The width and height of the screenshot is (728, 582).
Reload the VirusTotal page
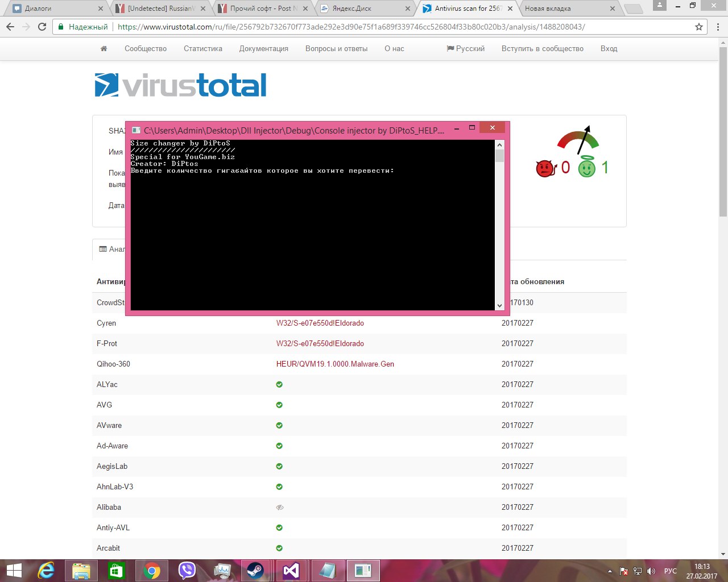(42, 27)
